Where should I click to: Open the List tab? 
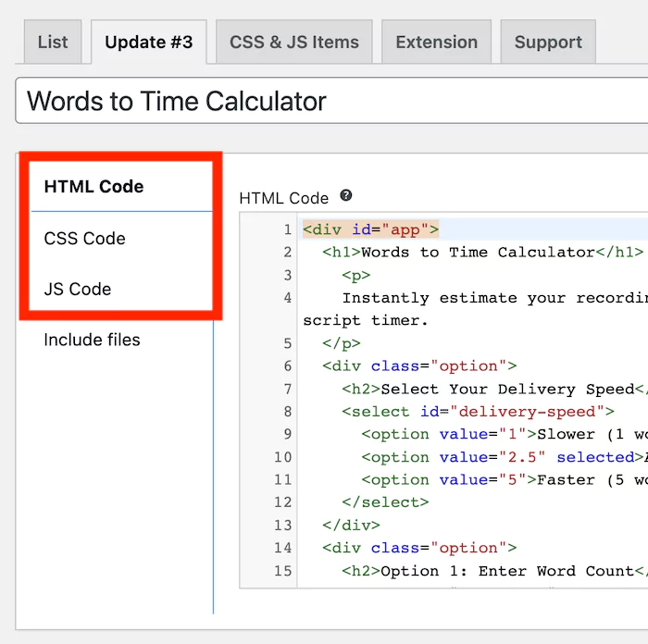point(53,43)
